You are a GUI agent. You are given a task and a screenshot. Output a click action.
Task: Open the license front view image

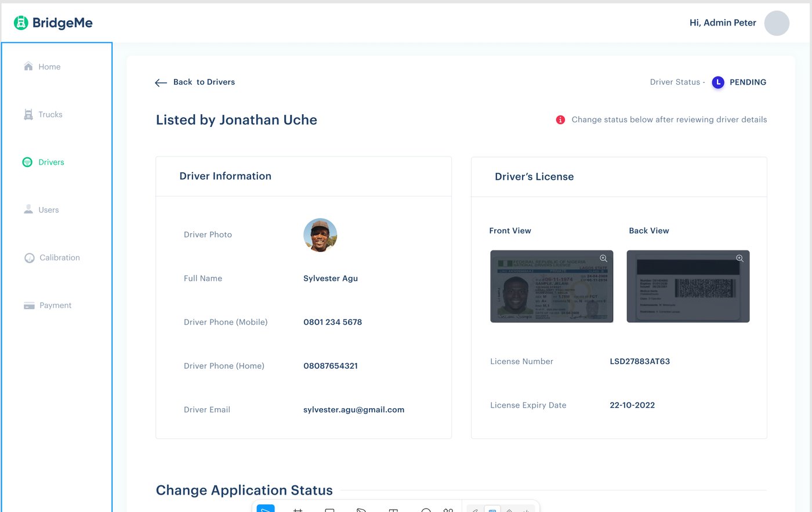[552, 286]
